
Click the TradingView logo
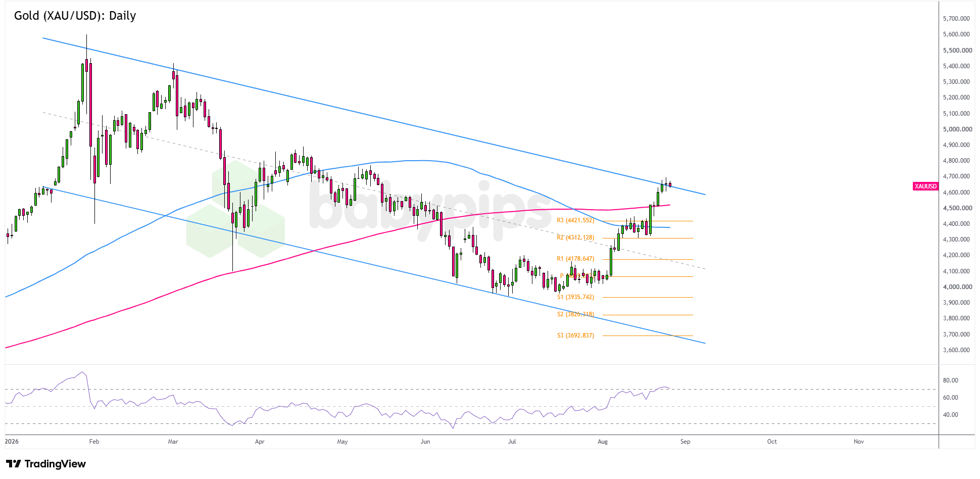tap(46, 464)
